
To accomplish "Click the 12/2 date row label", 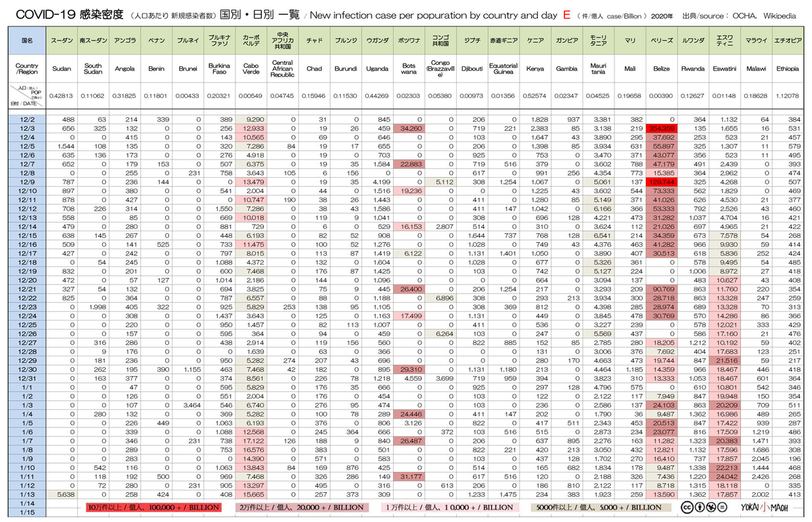I will click(28, 119).
